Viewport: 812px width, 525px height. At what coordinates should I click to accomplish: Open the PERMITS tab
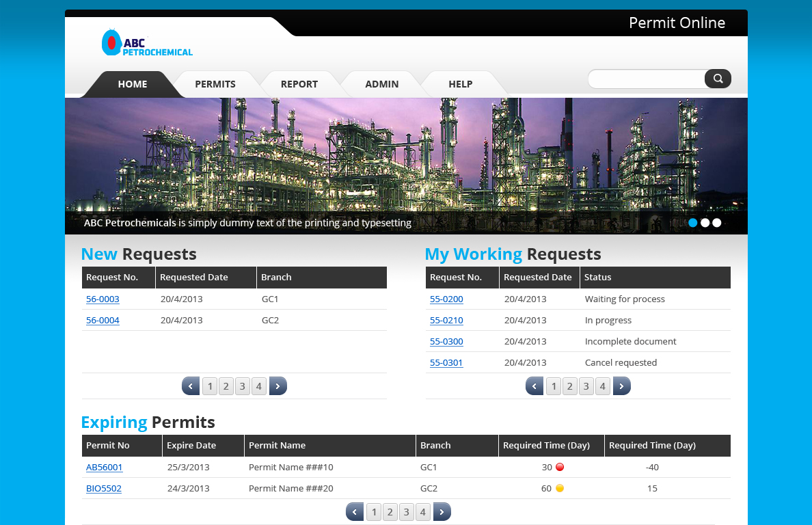pyautogui.click(x=216, y=84)
